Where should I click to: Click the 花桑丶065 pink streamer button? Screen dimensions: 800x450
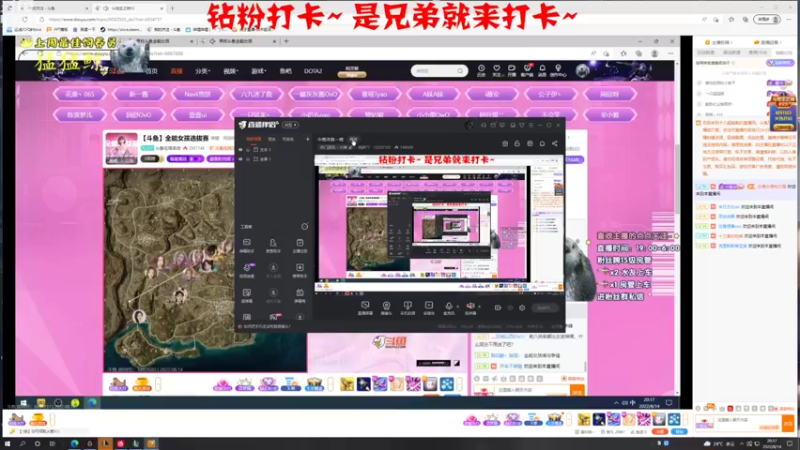point(79,94)
